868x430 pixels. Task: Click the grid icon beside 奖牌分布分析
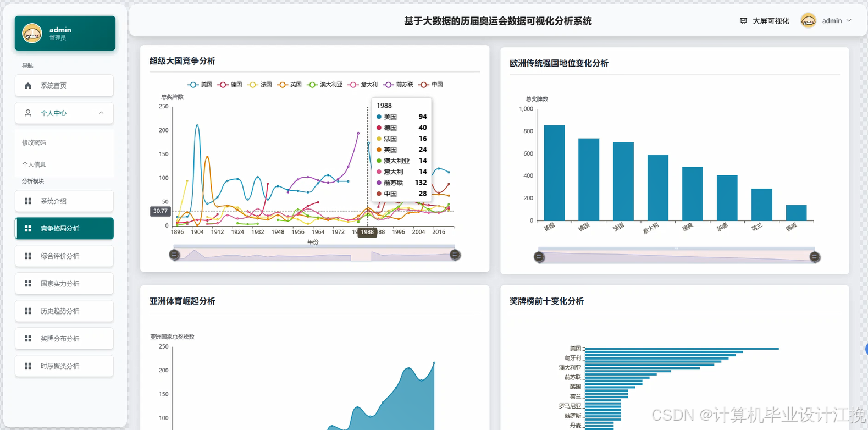[x=28, y=339]
